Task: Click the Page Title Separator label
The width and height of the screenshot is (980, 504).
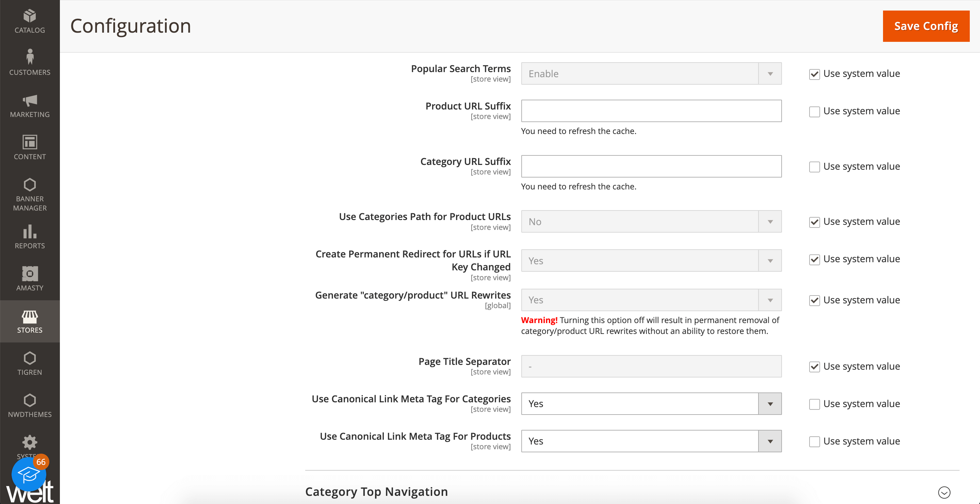Action: (464, 362)
